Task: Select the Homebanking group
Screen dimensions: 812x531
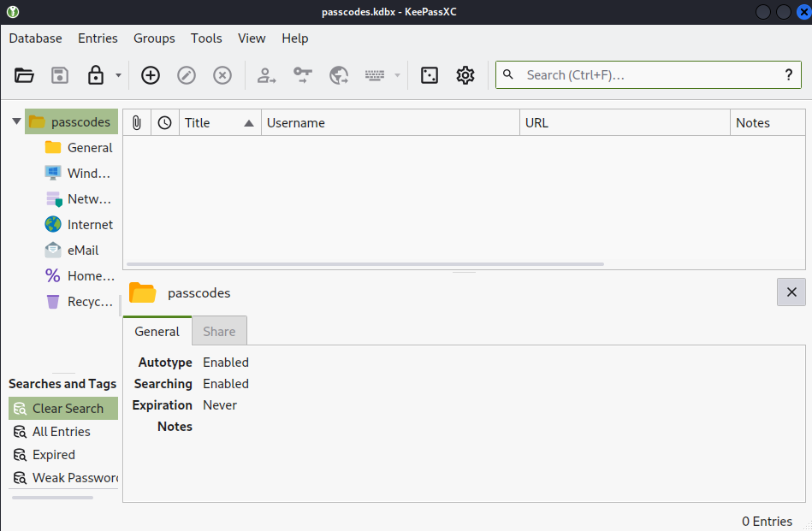Action: [80, 276]
